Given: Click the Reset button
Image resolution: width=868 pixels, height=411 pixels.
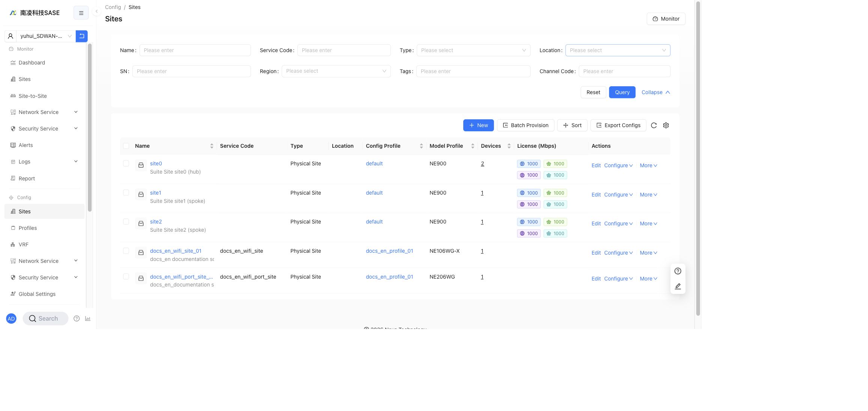Looking at the screenshot, I should (593, 92).
